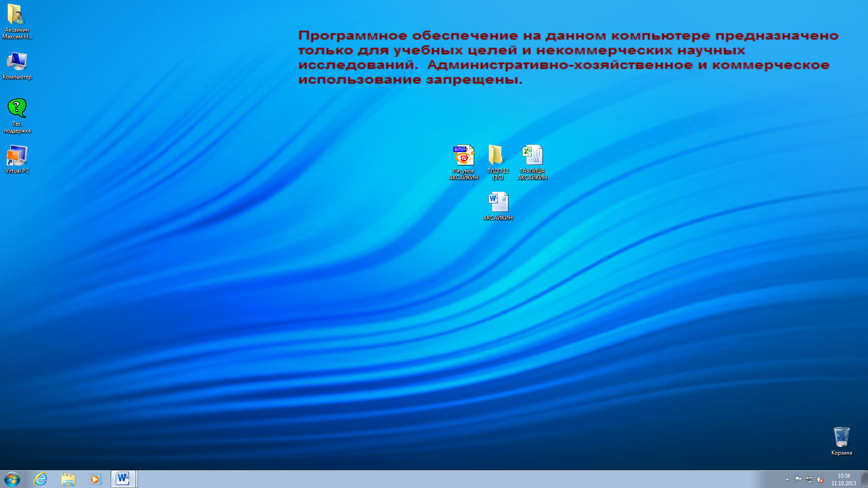Open Windows Explorer from the taskbar
The width and height of the screenshot is (868, 488).
[68, 479]
